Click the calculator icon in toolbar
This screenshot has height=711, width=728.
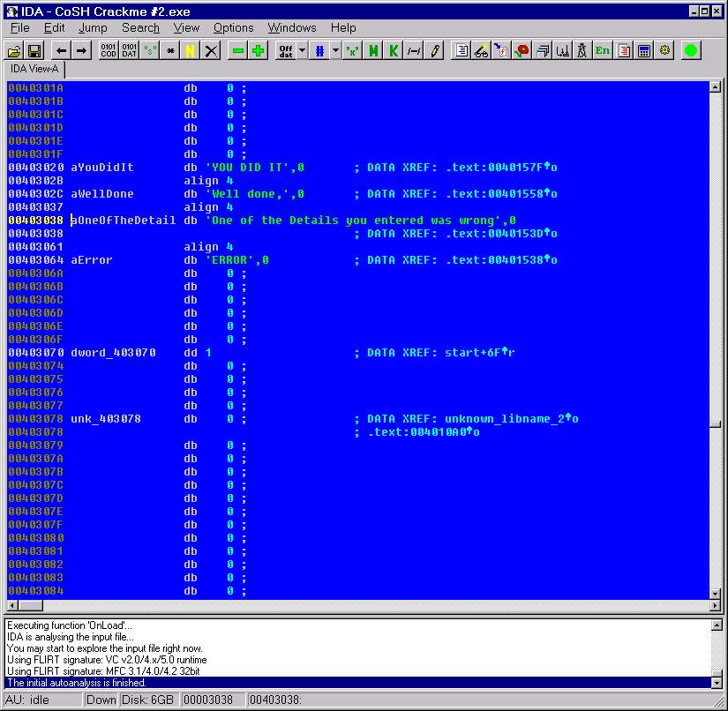click(x=644, y=51)
